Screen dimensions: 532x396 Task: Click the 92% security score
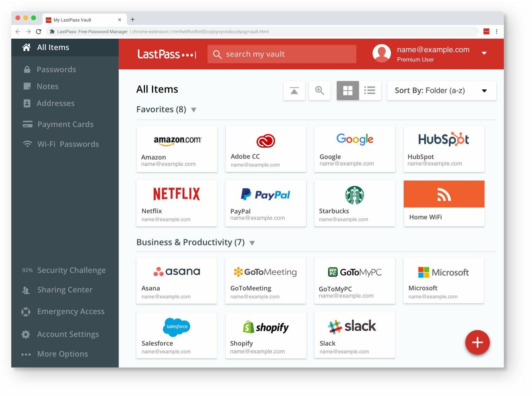click(x=27, y=270)
